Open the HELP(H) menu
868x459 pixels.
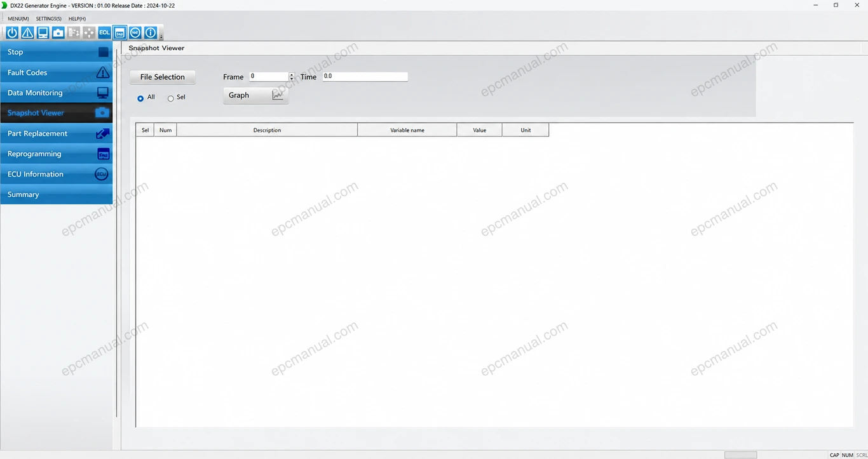click(77, 18)
